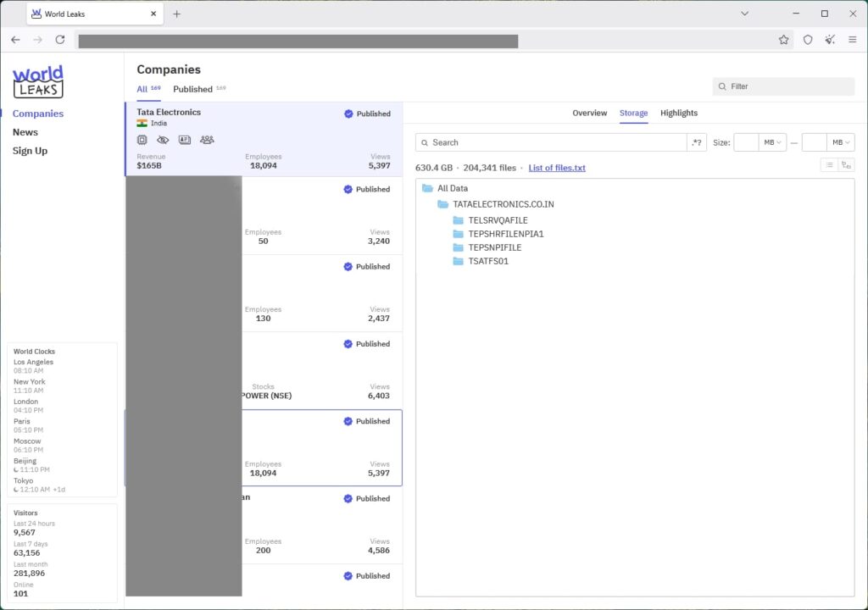Click the crossed-eye icon on Tata Electronics card
868x610 pixels.
[163, 140]
